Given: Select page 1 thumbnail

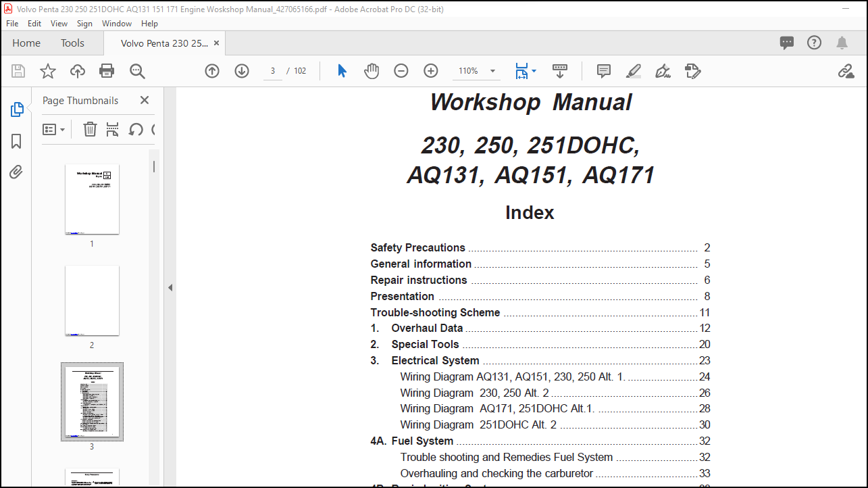Looking at the screenshot, I should [x=92, y=199].
